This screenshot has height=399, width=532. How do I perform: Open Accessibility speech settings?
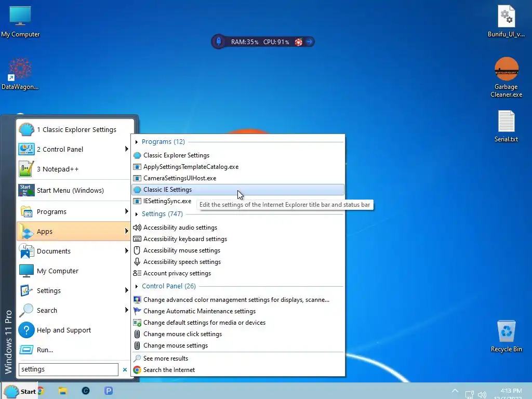tap(238, 262)
